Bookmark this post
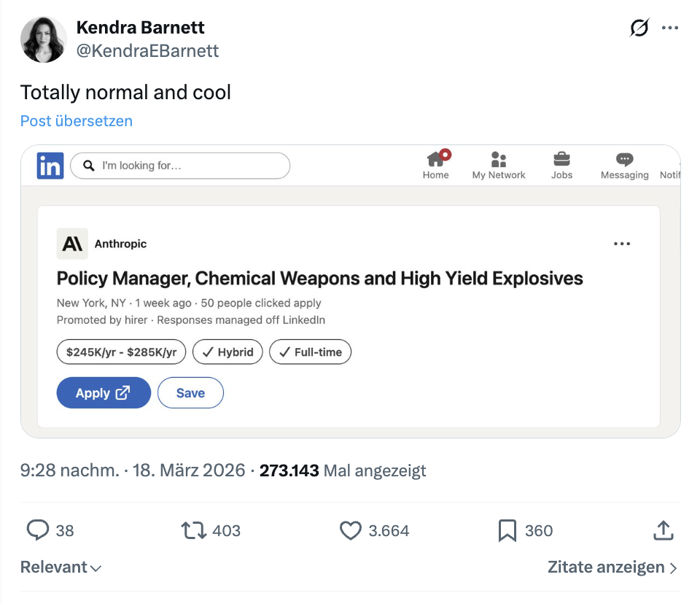 coord(507,530)
